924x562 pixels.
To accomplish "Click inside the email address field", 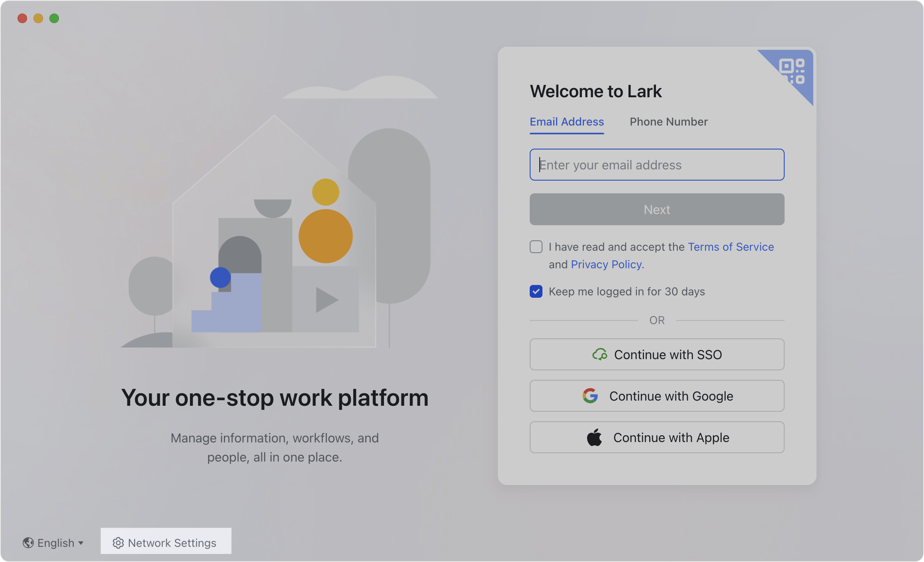I will 657,165.
